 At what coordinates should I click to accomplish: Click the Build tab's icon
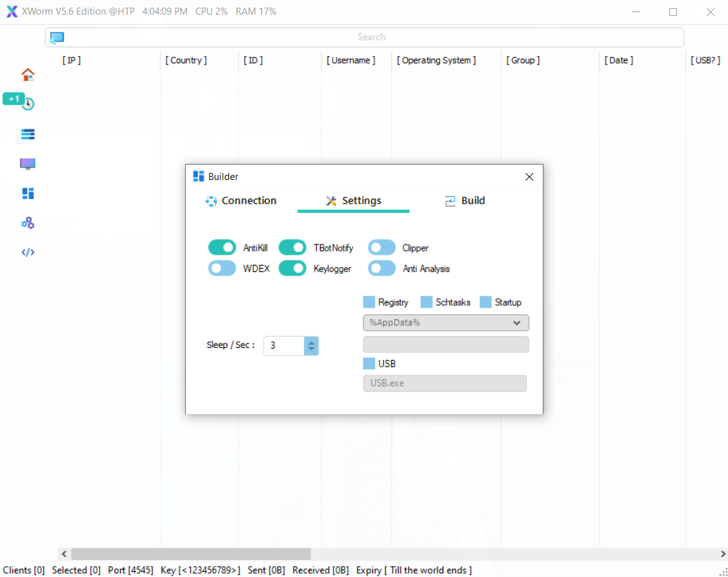tap(450, 201)
